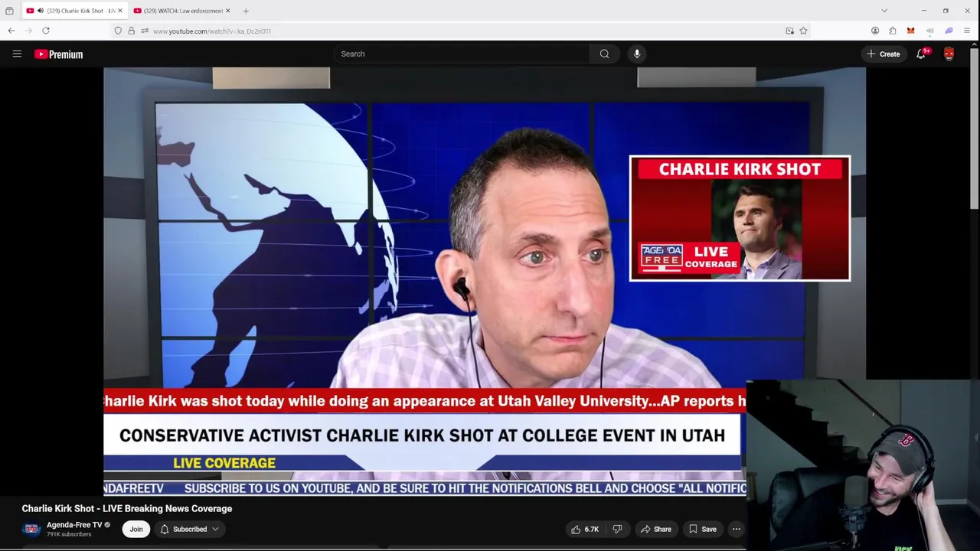Dislike the video with thumbs down

point(617,529)
